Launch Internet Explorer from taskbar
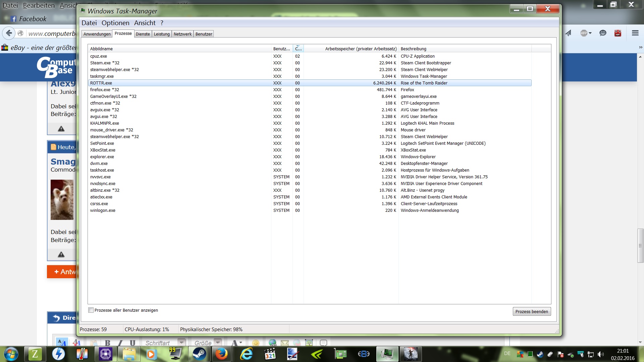This screenshot has height=362, width=644. tap(247, 354)
